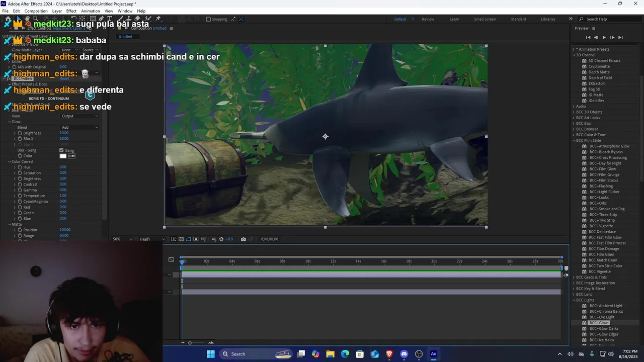
Task: Click the Glow color eyedropper
Action: pos(72,156)
